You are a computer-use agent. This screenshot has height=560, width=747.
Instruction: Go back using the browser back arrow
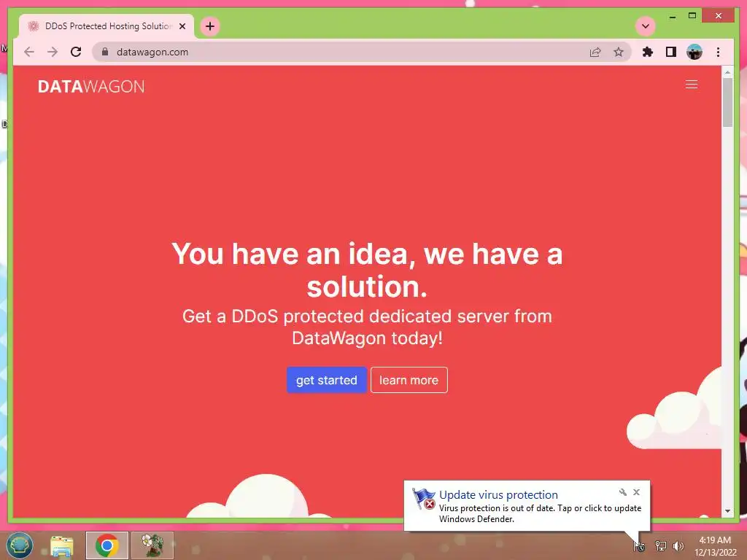(29, 52)
